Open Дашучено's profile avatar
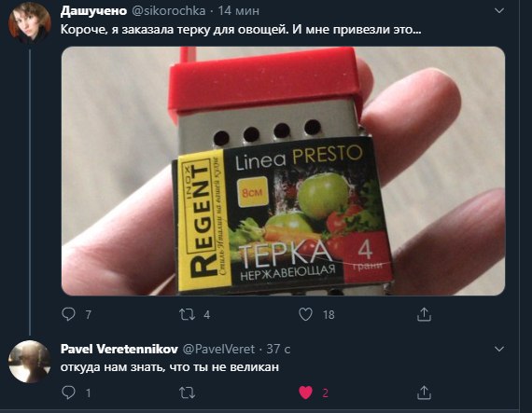This screenshot has height=413, width=532. (x=30, y=23)
